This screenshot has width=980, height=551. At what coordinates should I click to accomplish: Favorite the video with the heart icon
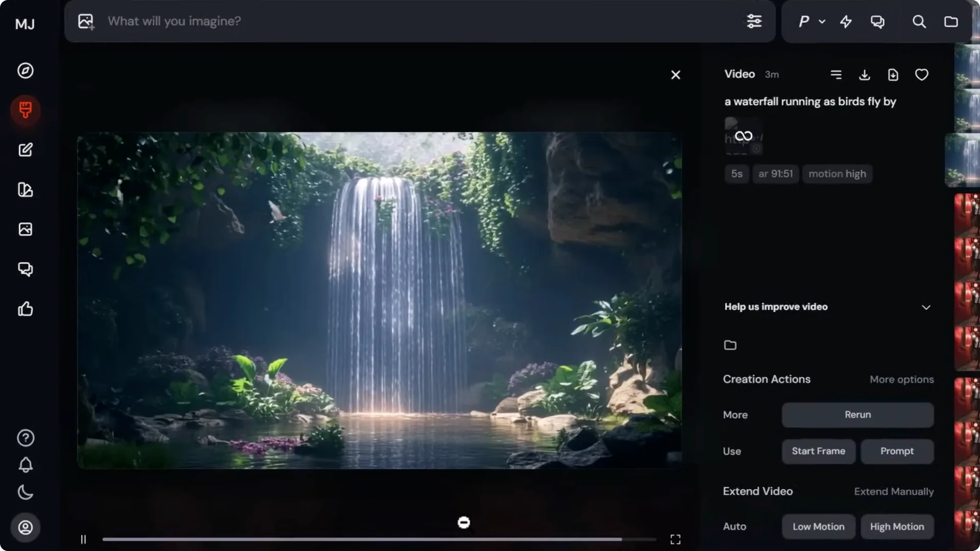[x=922, y=74]
